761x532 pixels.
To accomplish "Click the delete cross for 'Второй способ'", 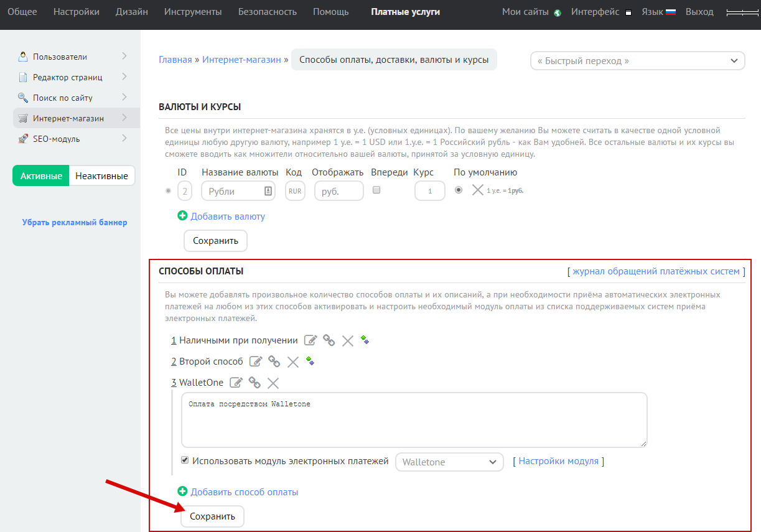I will click(293, 362).
